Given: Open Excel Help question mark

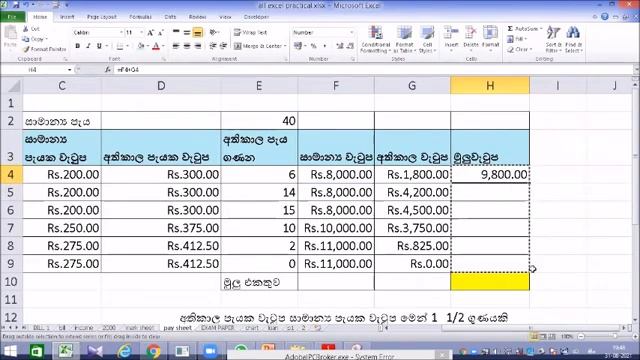Looking at the screenshot, I should click(x=604, y=17).
